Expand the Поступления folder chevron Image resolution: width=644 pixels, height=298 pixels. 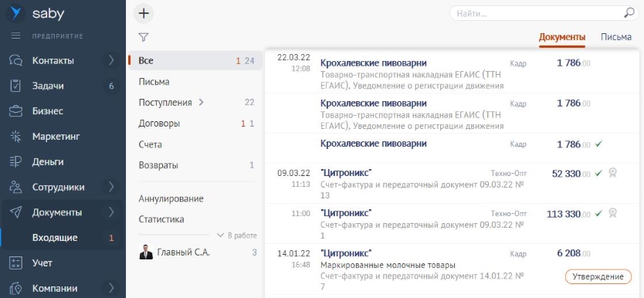coord(202,102)
